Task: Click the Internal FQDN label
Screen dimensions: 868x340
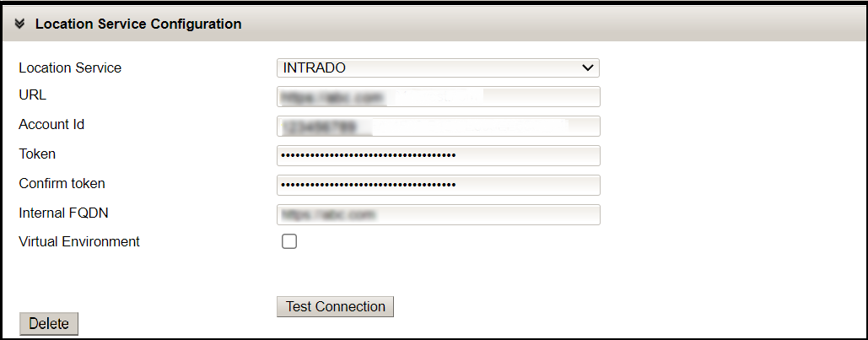Action: click(x=63, y=213)
